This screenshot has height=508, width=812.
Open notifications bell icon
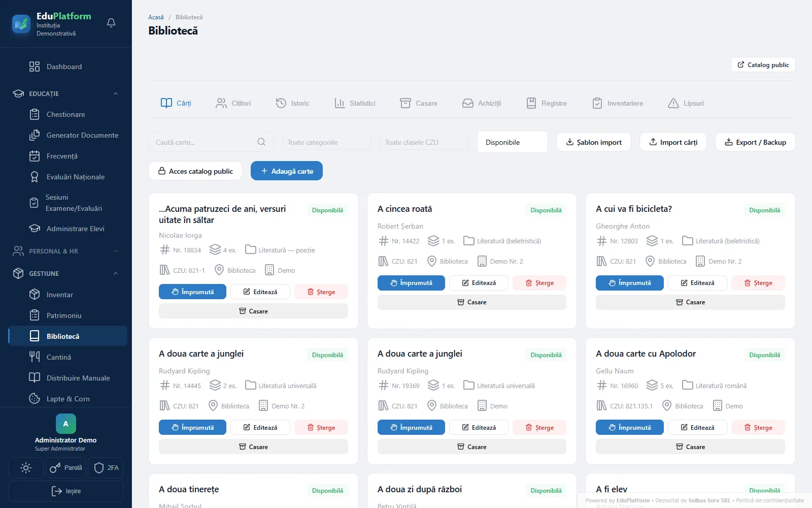pyautogui.click(x=111, y=23)
